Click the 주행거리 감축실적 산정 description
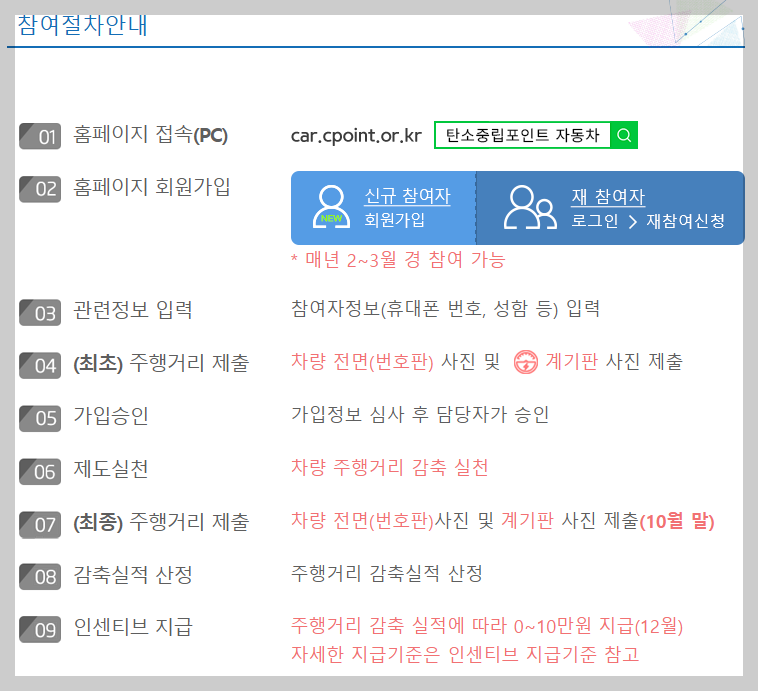Screen dimensions: 758x691 click(x=387, y=573)
